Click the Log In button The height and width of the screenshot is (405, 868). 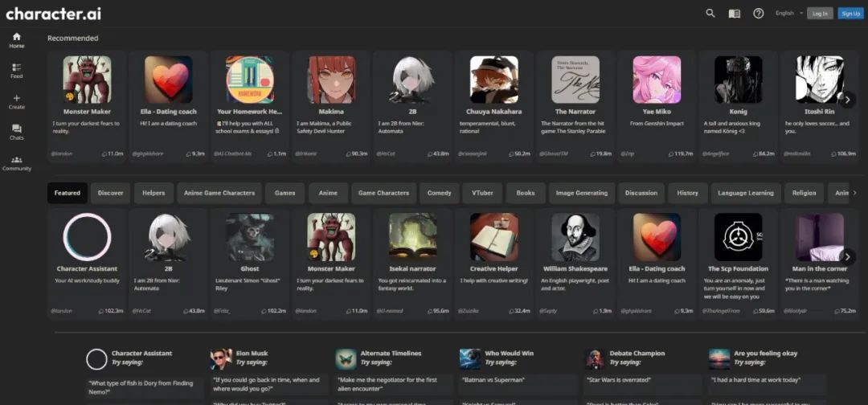(x=820, y=14)
